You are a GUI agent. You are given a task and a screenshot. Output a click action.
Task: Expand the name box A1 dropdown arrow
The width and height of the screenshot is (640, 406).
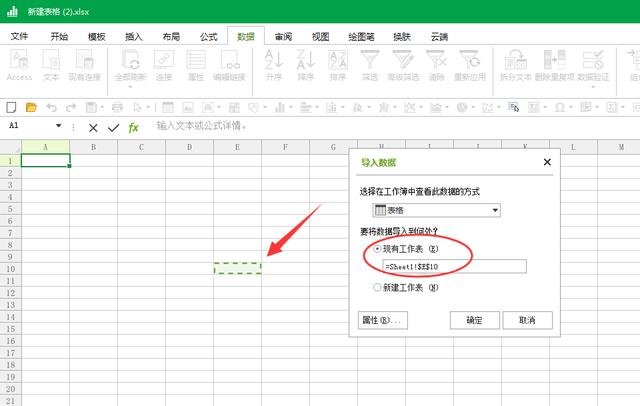tap(58, 126)
